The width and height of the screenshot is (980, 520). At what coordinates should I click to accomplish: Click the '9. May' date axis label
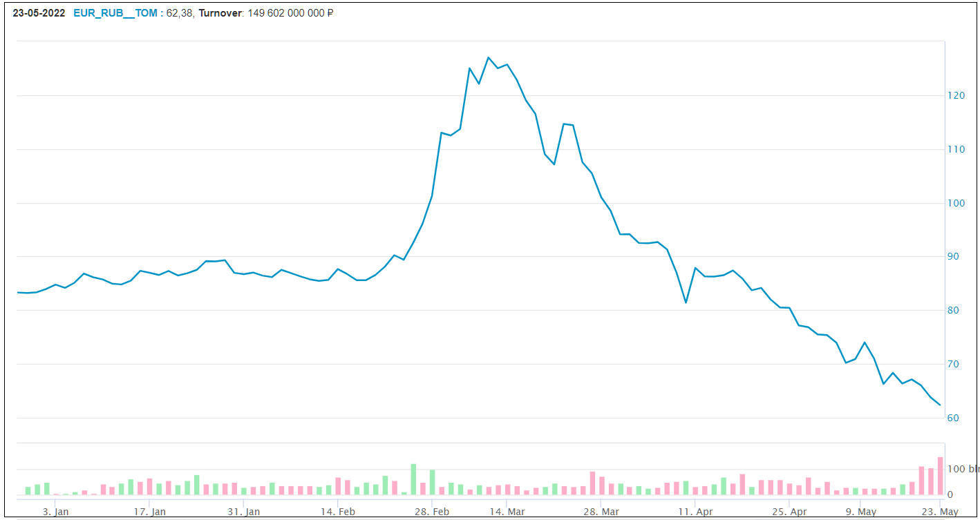(x=861, y=512)
